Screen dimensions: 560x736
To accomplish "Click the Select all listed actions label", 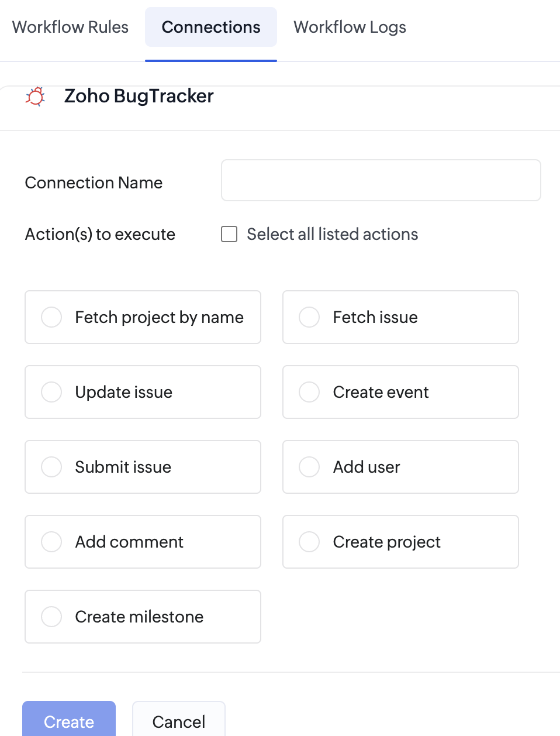I will point(333,234).
